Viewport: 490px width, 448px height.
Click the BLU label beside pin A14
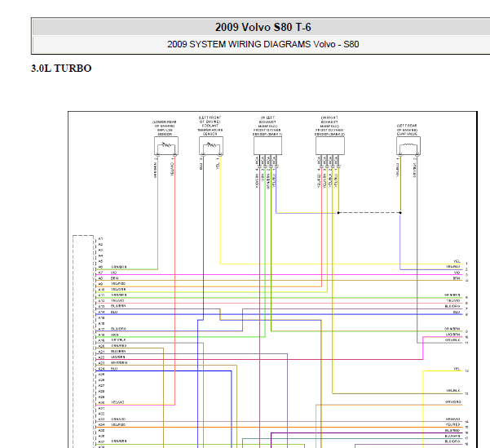[114, 312]
